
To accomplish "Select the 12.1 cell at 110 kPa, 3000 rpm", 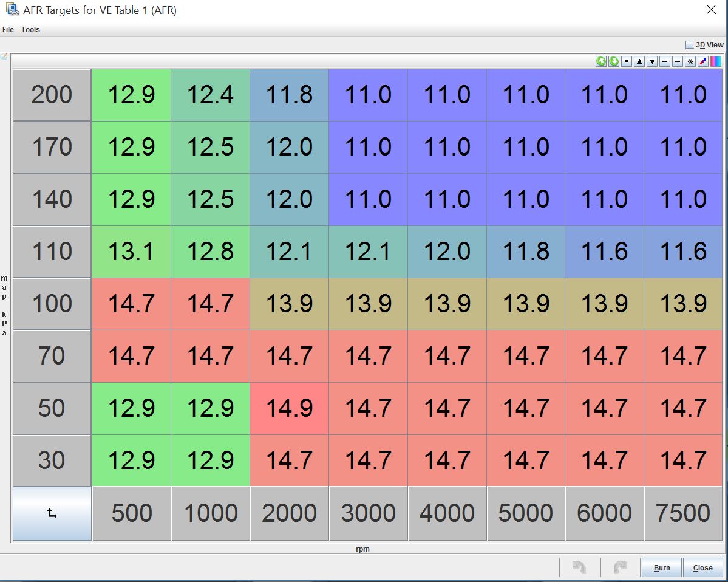I will pos(368,252).
